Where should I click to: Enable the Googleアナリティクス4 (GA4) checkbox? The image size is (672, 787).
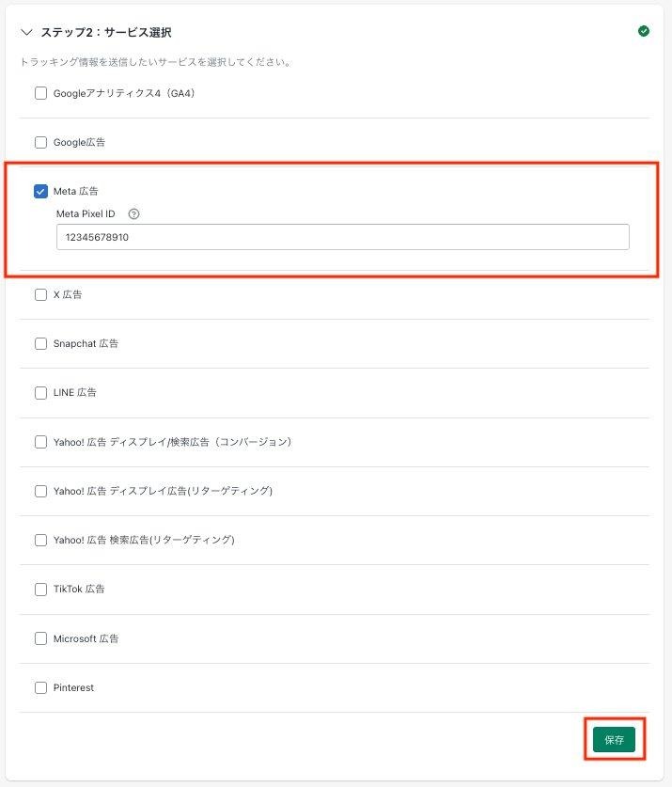pyautogui.click(x=40, y=93)
